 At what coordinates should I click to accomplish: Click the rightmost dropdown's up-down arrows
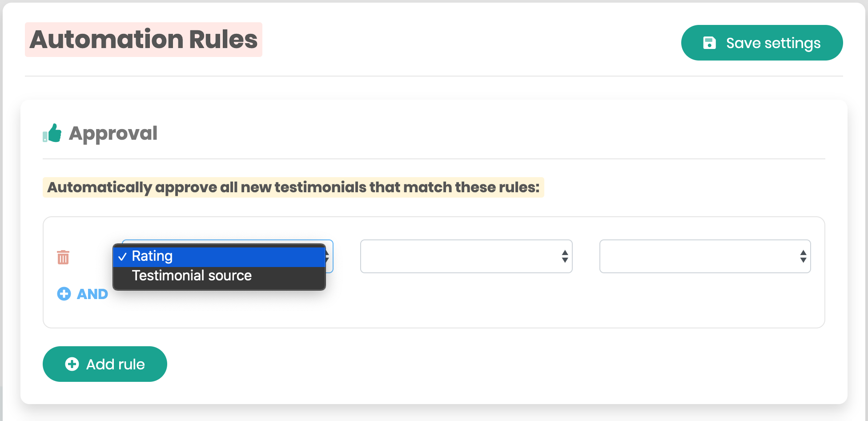pyautogui.click(x=803, y=256)
